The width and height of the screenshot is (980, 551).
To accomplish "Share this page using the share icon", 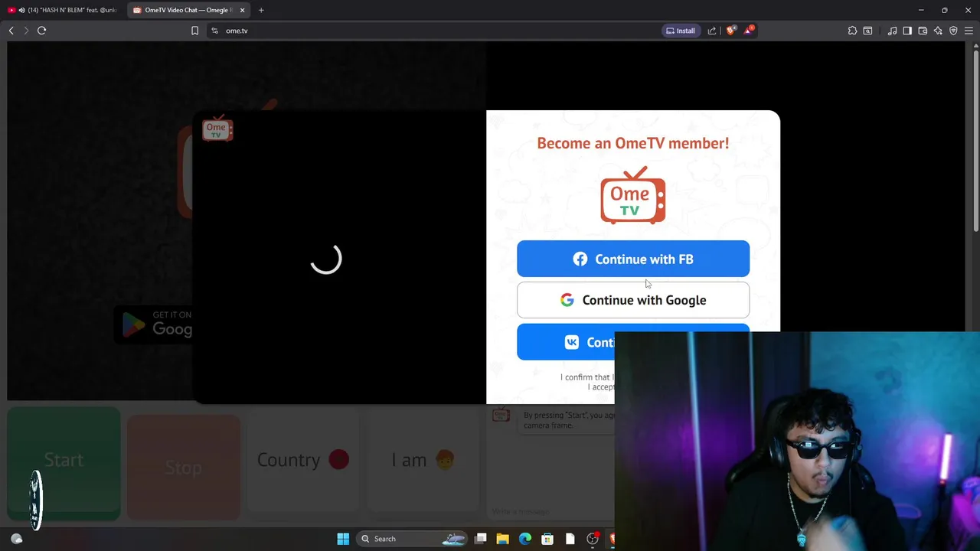I will tap(712, 31).
